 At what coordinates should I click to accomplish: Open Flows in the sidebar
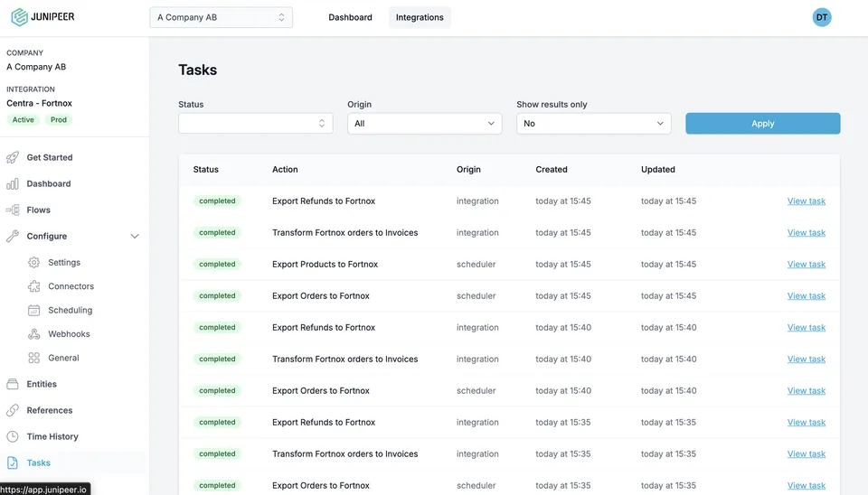point(38,210)
